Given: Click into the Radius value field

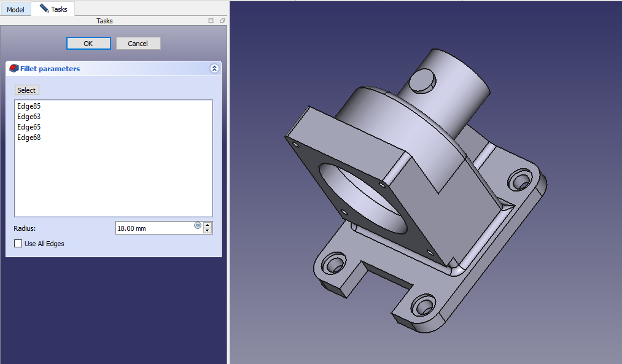Looking at the screenshot, I should pos(154,228).
